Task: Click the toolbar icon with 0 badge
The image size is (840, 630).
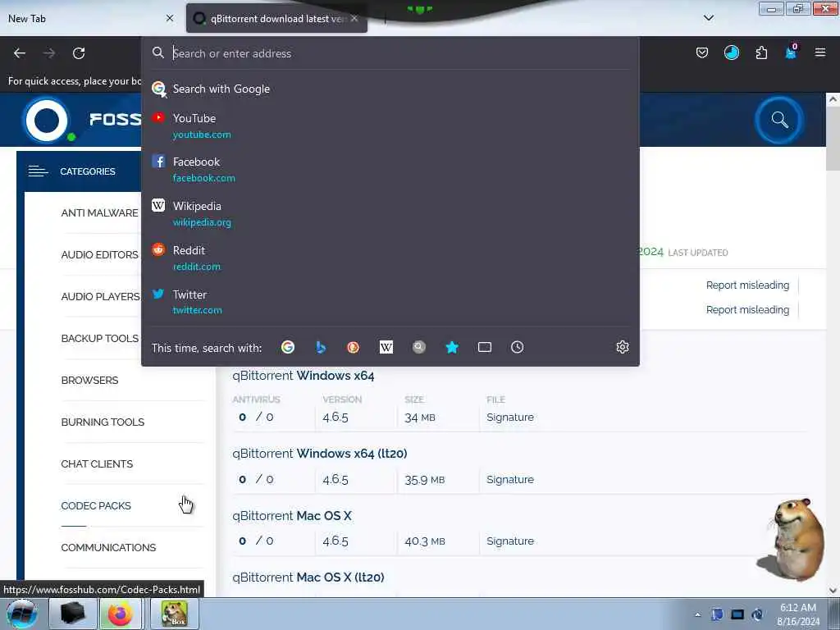Action: (791, 52)
